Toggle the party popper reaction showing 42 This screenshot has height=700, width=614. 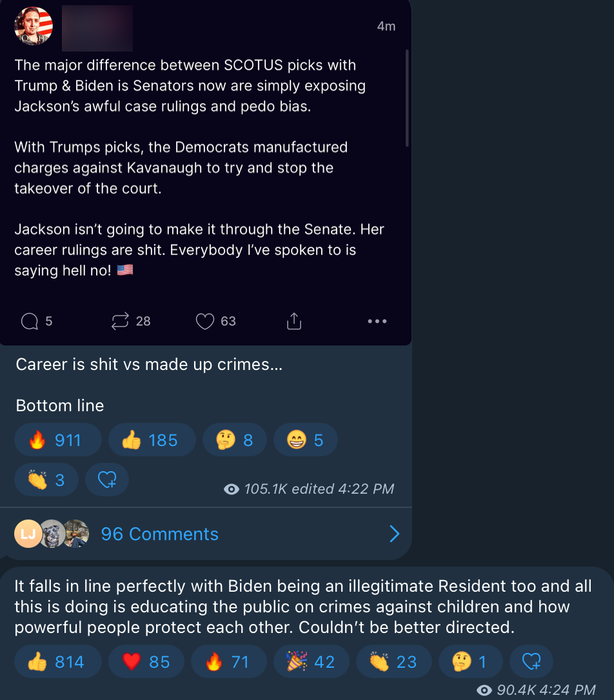point(310,661)
